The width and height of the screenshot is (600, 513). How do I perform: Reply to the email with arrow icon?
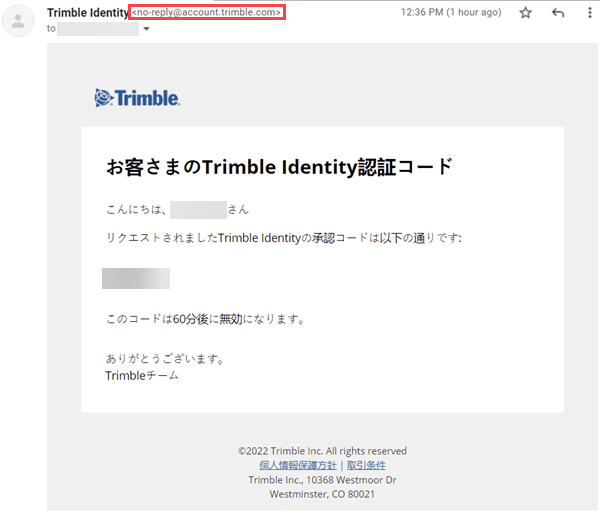click(x=558, y=13)
